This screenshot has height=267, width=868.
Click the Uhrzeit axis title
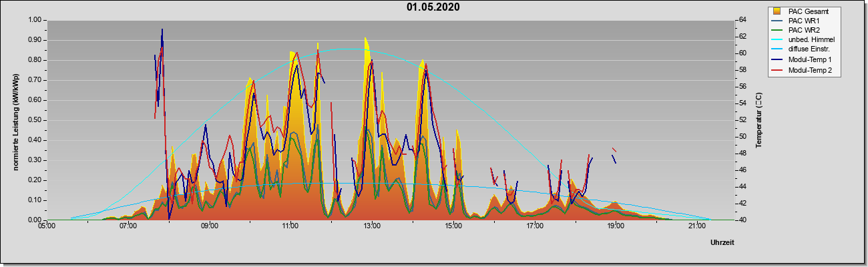pos(722,243)
